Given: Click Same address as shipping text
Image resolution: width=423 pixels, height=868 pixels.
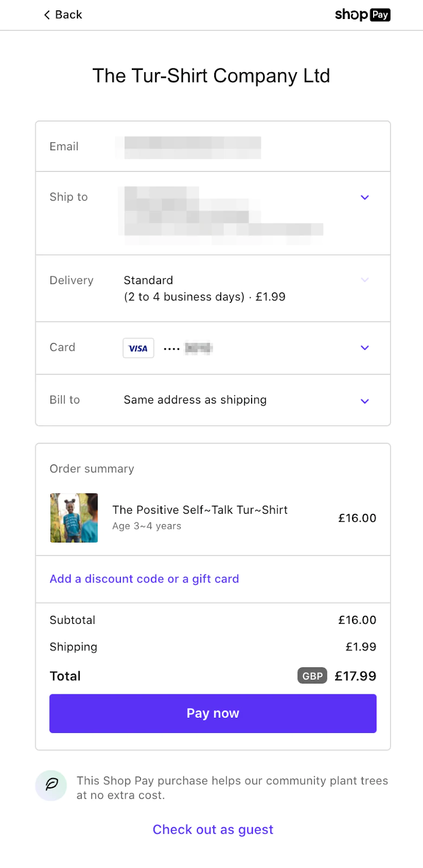Looking at the screenshot, I should [195, 400].
